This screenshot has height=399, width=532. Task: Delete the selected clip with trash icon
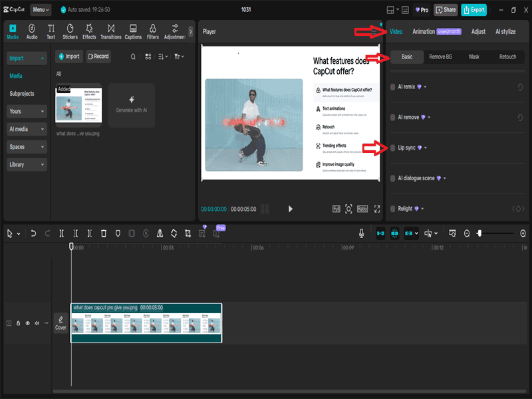(104, 233)
